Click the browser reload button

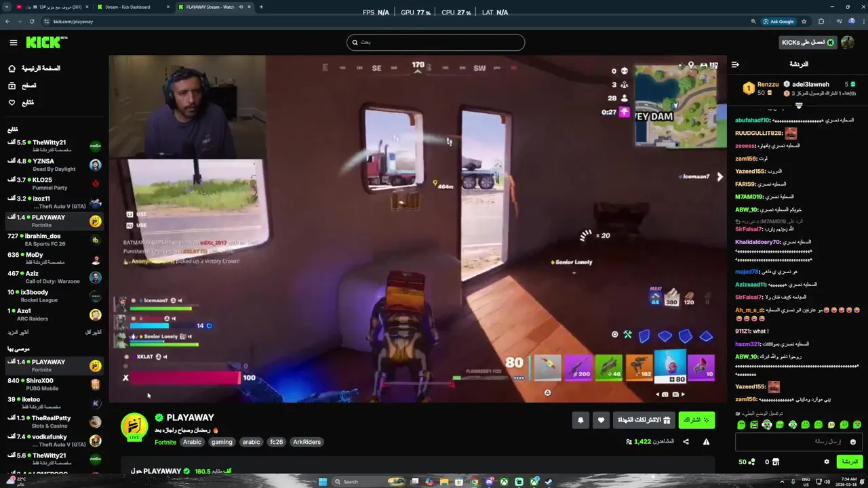coord(31,21)
